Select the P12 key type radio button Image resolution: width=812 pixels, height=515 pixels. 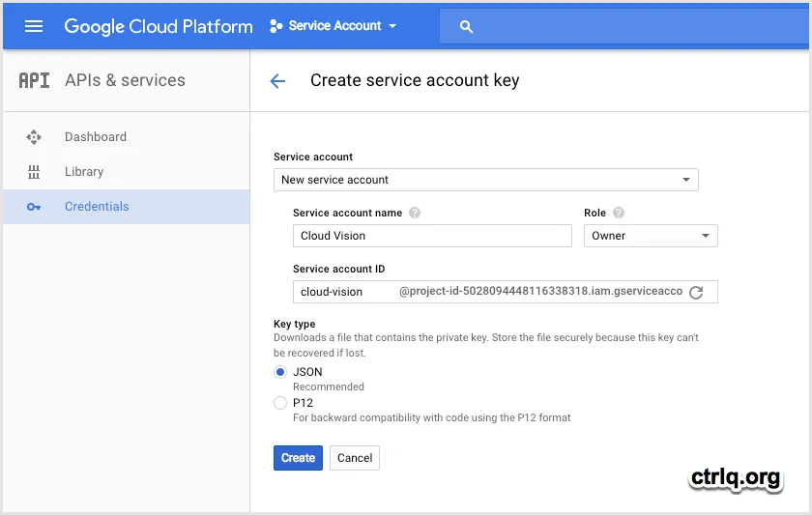pos(280,403)
